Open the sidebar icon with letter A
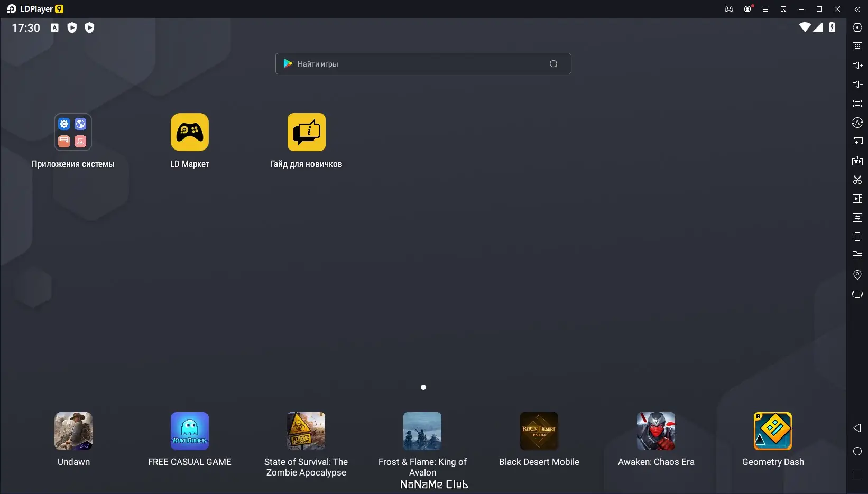 pyautogui.click(x=857, y=123)
